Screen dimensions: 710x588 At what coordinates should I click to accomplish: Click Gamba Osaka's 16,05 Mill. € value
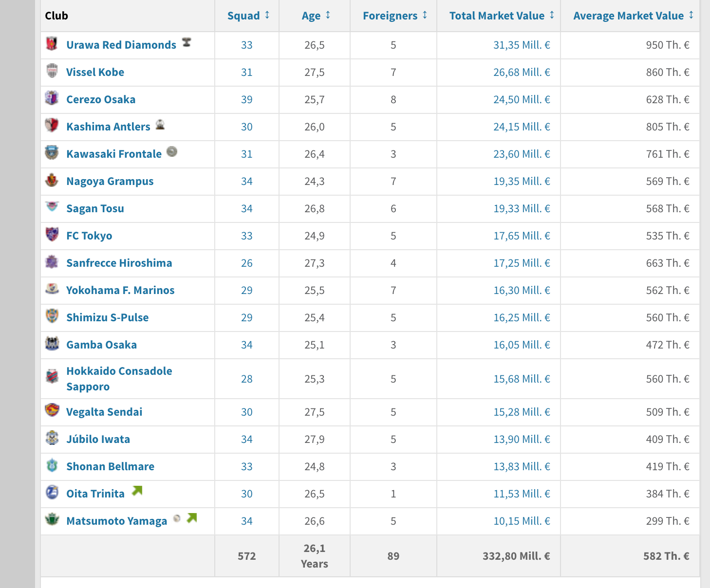(x=522, y=345)
